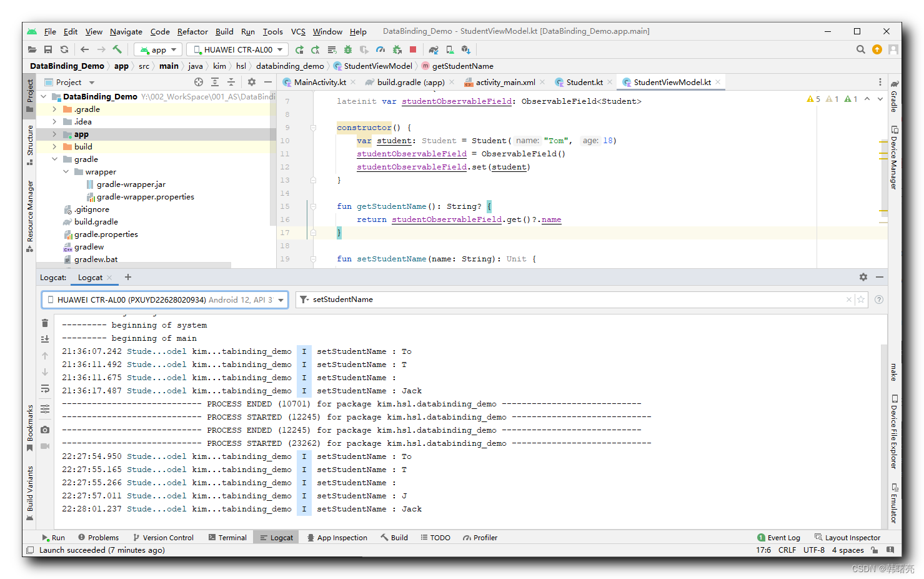Open the app run configuration dropdown
Screen dimensions: 924x579
159,49
